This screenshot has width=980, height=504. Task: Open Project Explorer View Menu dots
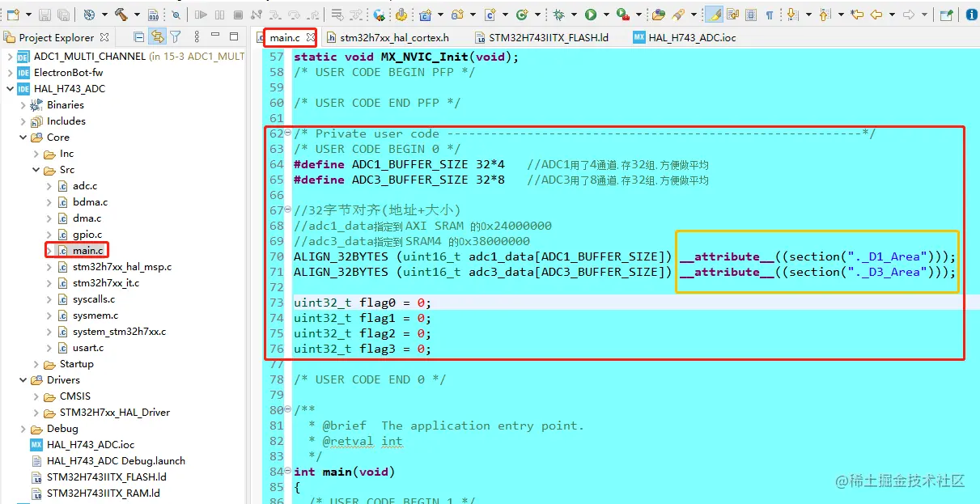pyautogui.click(x=197, y=37)
